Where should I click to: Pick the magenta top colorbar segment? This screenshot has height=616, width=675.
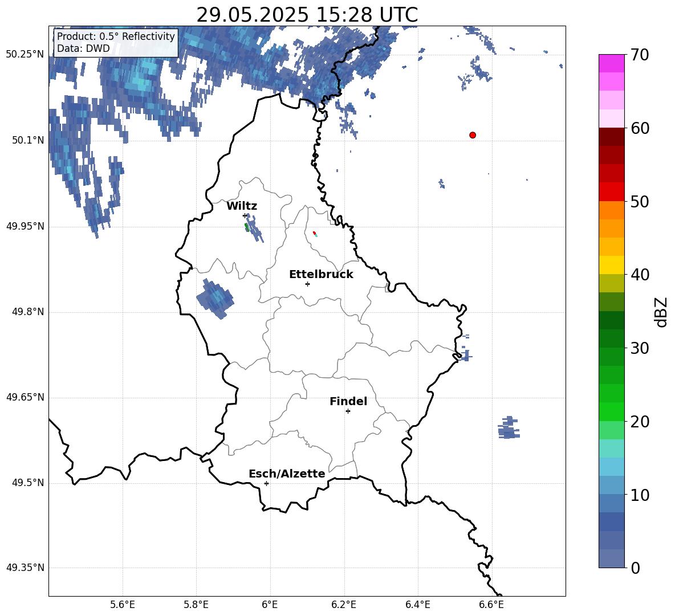(612, 64)
